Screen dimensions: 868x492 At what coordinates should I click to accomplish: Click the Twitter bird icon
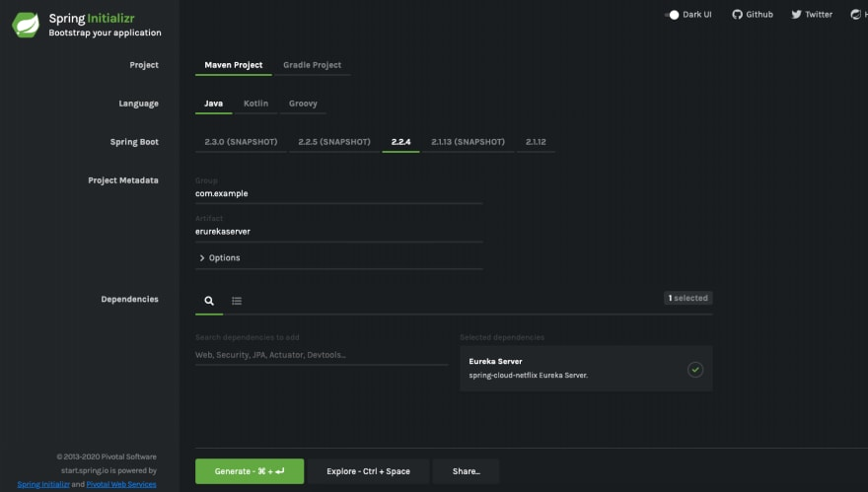click(x=796, y=15)
